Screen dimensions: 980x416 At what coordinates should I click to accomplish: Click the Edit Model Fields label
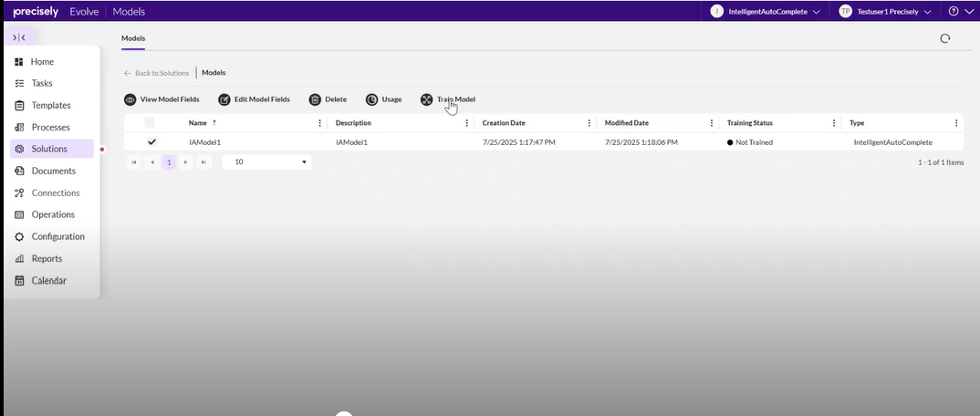coord(262,99)
